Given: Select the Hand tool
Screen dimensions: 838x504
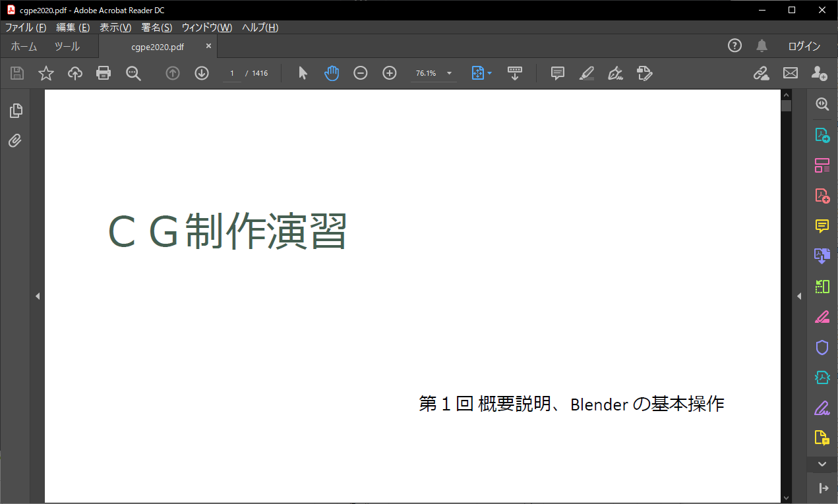Looking at the screenshot, I should coord(332,73).
